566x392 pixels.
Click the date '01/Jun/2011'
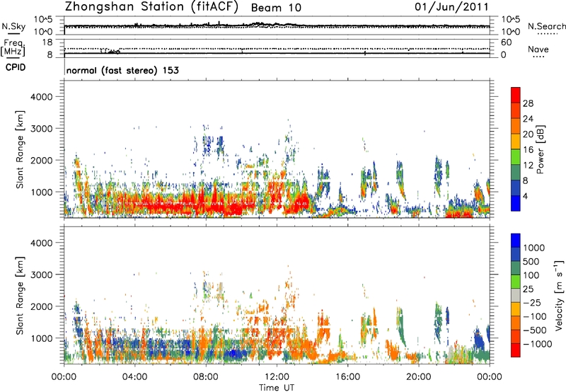click(451, 7)
